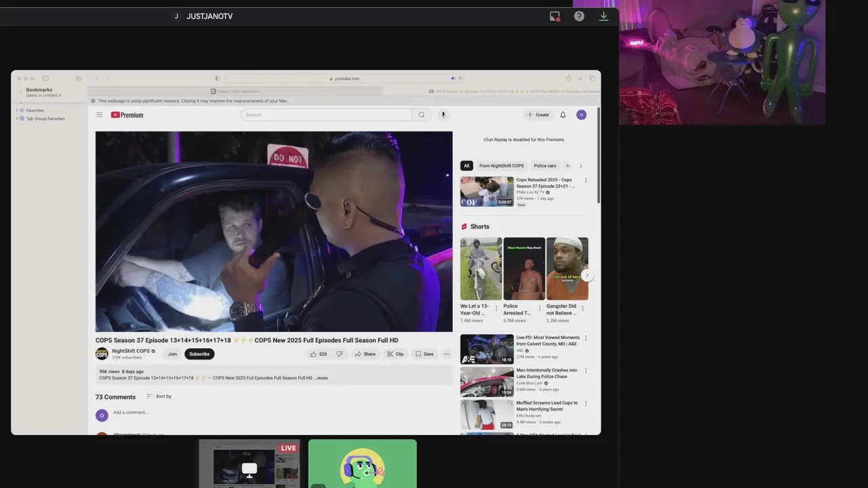Click the COPS video player

pyautogui.click(x=274, y=231)
